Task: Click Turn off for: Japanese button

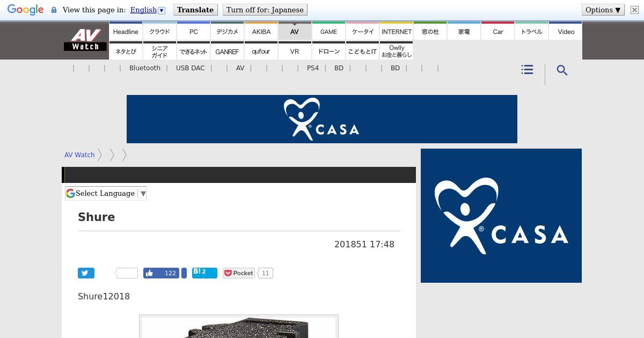Action: pos(265,10)
